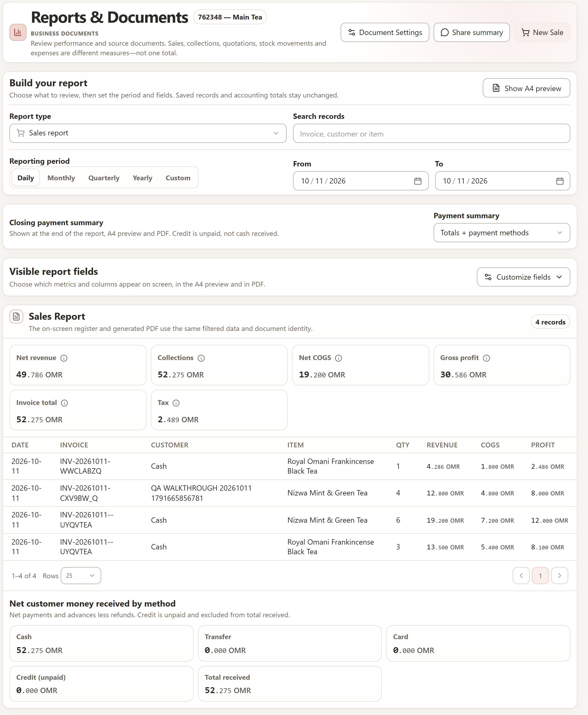Go to next page arrow
588x715 pixels.
(x=559, y=576)
